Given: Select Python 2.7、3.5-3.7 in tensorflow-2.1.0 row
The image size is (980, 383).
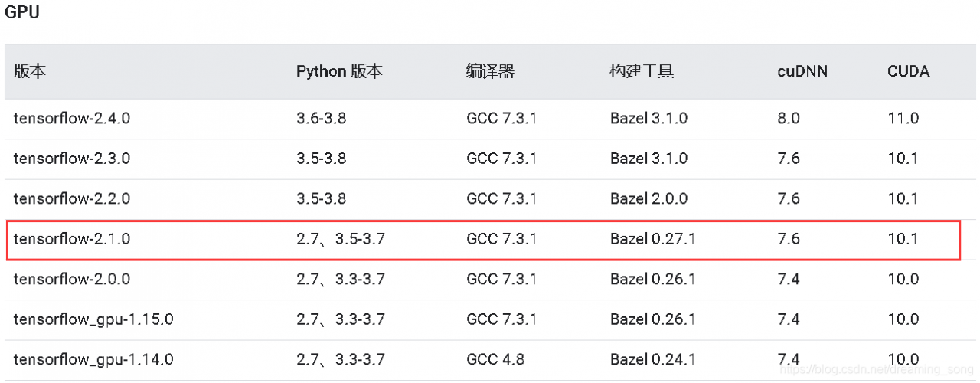Looking at the screenshot, I should coord(341,239).
